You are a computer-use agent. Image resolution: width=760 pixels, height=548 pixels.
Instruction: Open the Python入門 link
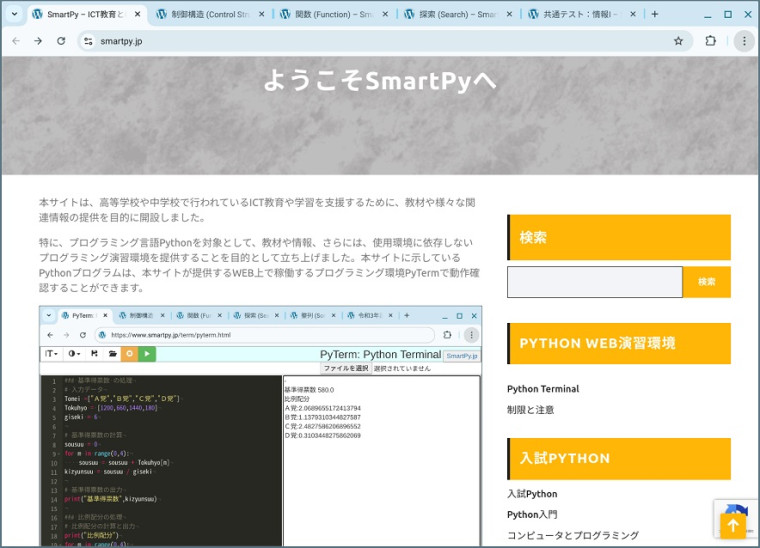click(531, 514)
